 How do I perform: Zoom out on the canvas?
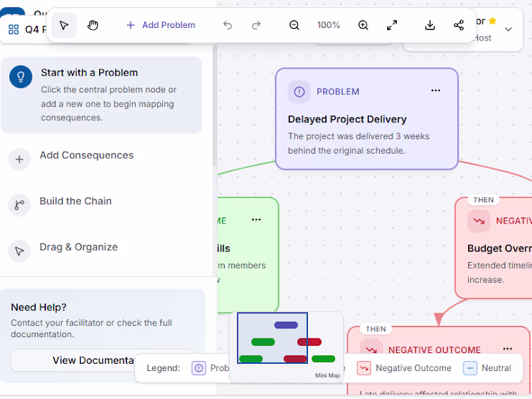[x=294, y=25]
